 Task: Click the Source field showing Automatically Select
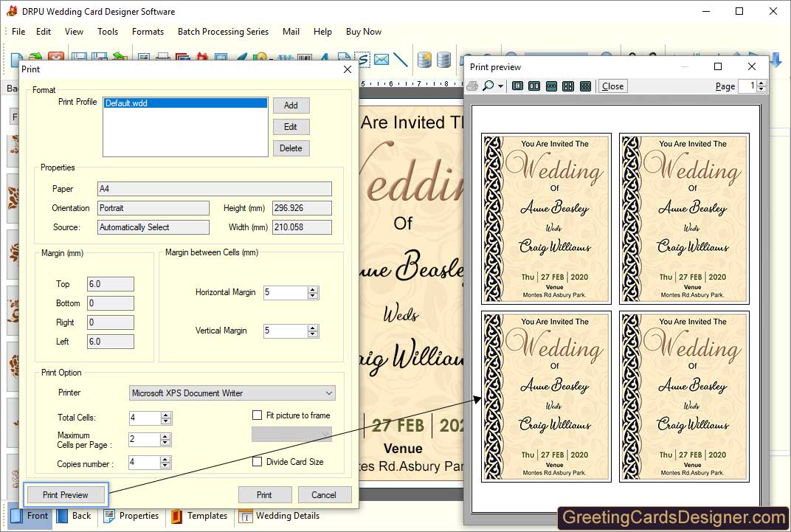click(x=153, y=227)
